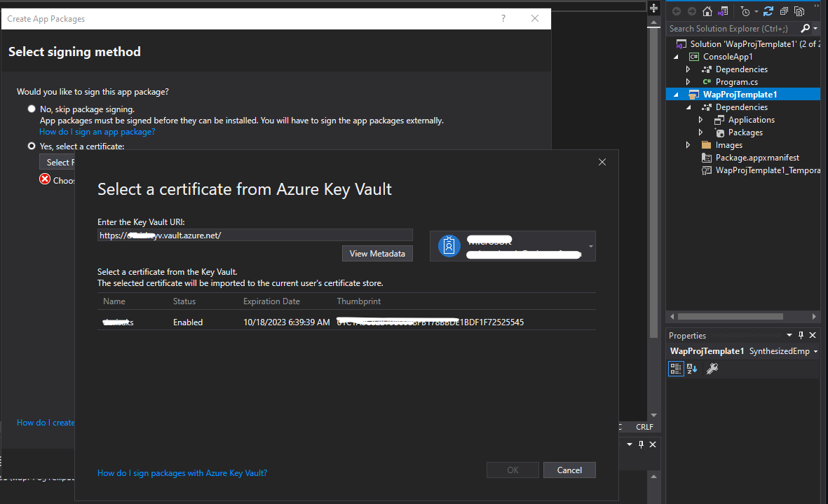Open the 'How do I sign packages with Azure Key Vault?' link
This screenshot has height=504, width=828.
point(182,472)
